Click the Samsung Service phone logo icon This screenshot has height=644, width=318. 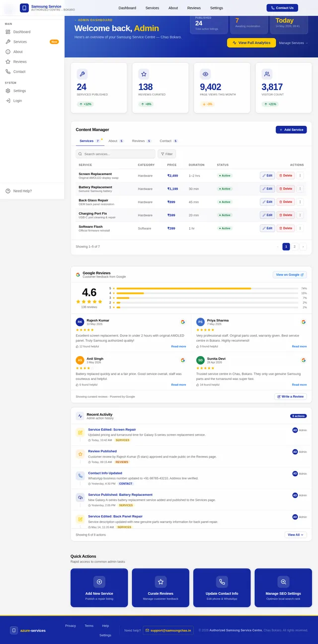coord(24,8)
